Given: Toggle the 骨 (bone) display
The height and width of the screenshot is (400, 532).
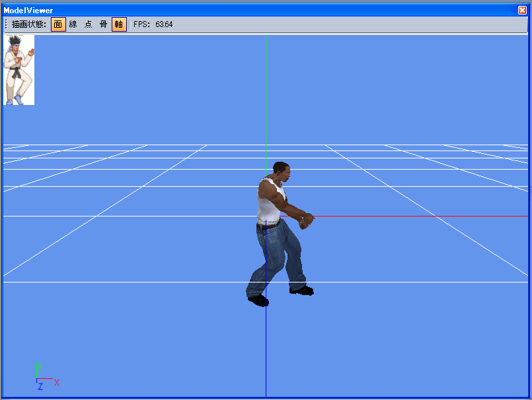Looking at the screenshot, I should pyautogui.click(x=104, y=24).
